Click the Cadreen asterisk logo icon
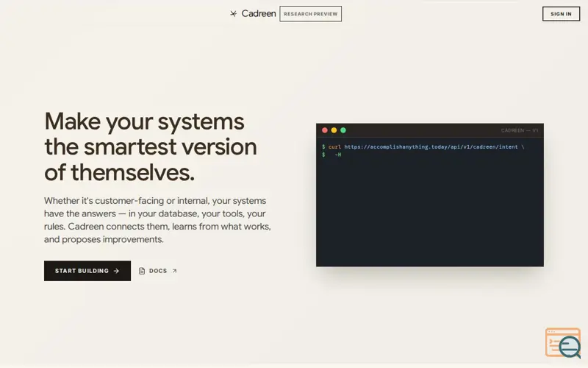This screenshot has width=588, height=368. point(233,14)
